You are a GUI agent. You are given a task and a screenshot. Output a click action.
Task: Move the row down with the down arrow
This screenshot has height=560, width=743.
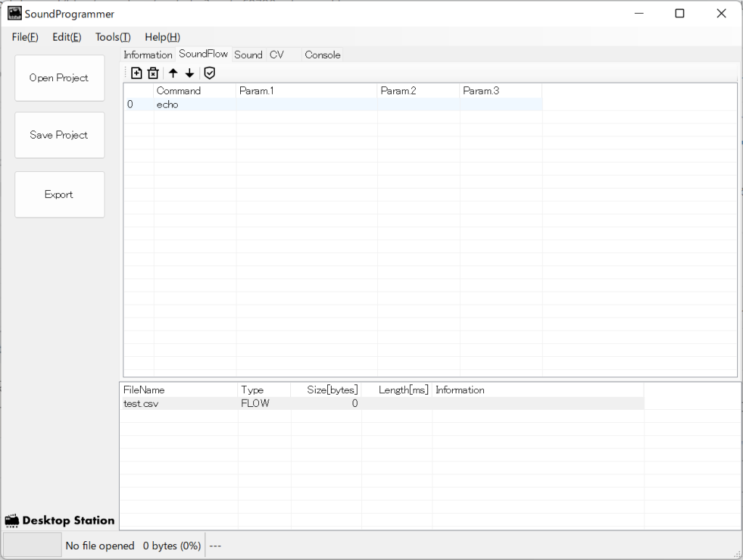coord(189,73)
